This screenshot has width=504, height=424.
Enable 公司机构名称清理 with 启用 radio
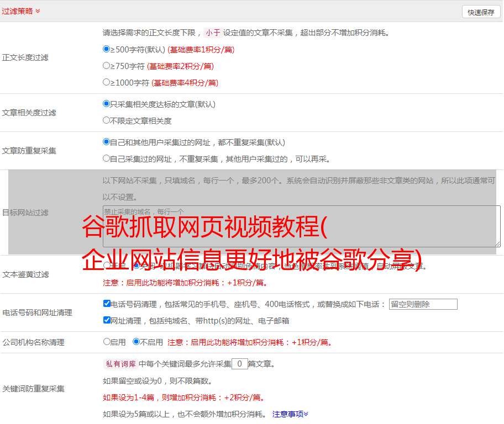point(107,342)
